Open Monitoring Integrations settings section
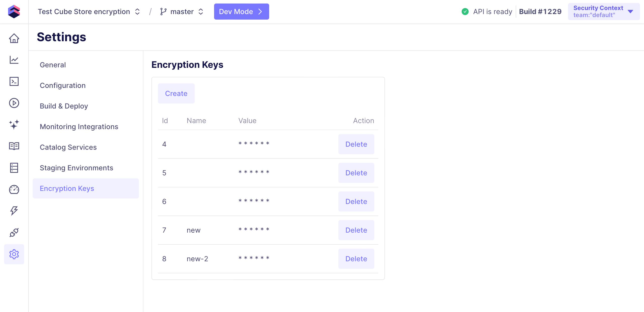Screen dimensions: 644x312 79,127
